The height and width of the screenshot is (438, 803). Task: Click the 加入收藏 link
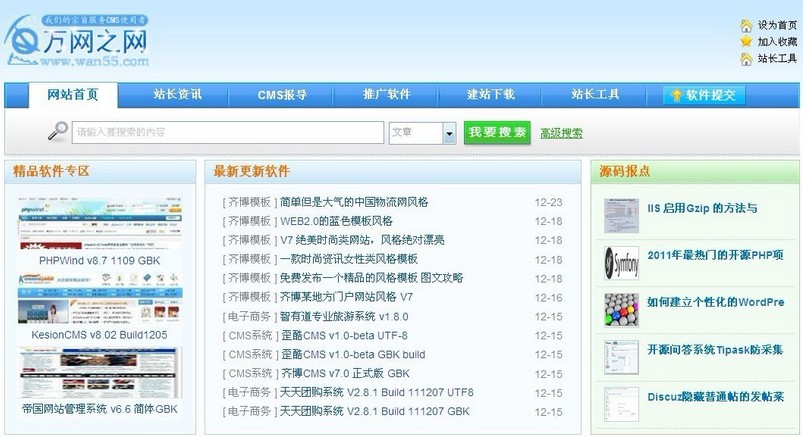[x=777, y=42]
